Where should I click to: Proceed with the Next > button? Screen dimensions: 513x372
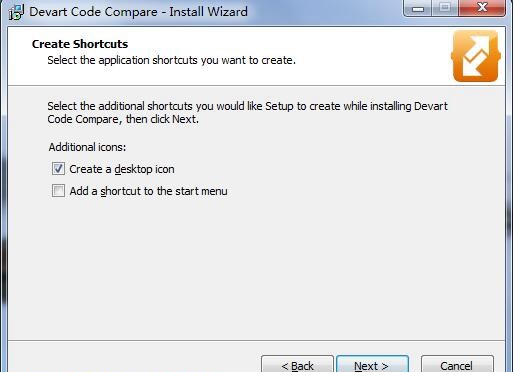tap(372, 364)
